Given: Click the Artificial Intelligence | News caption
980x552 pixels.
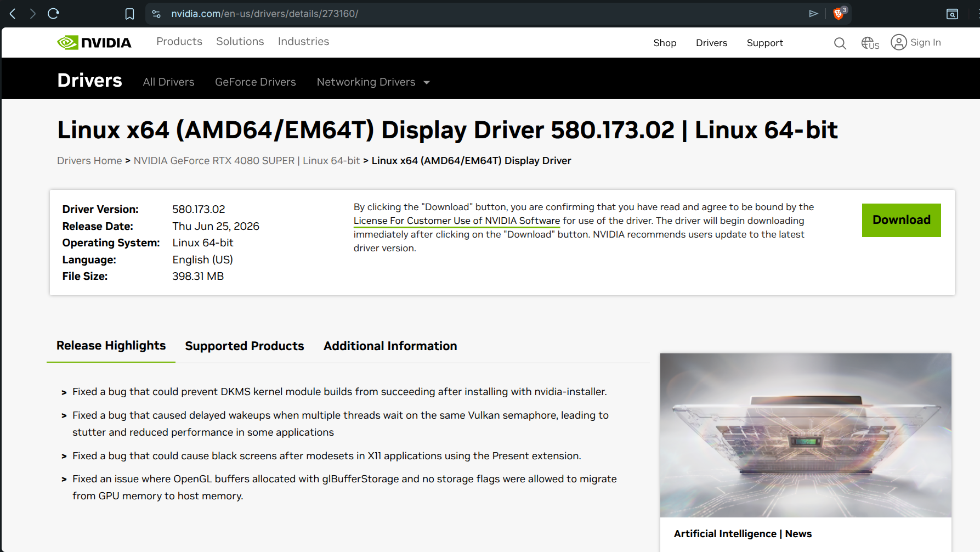Looking at the screenshot, I should [x=743, y=534].
